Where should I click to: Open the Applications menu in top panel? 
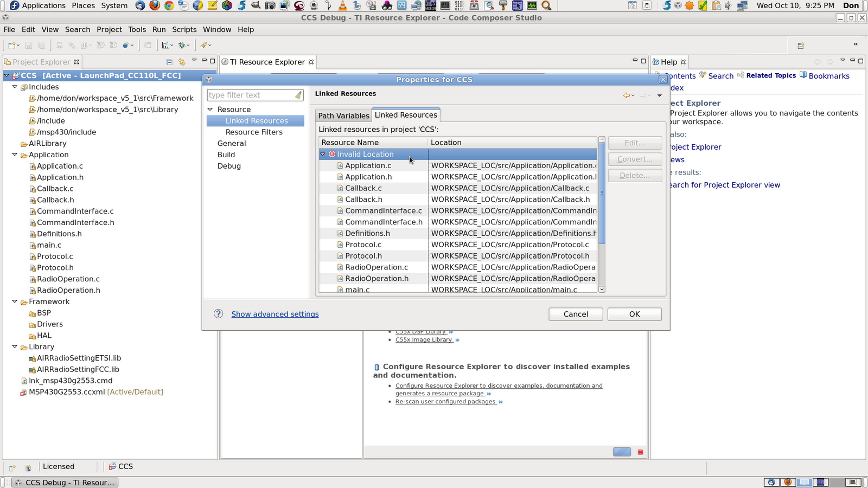43,5
